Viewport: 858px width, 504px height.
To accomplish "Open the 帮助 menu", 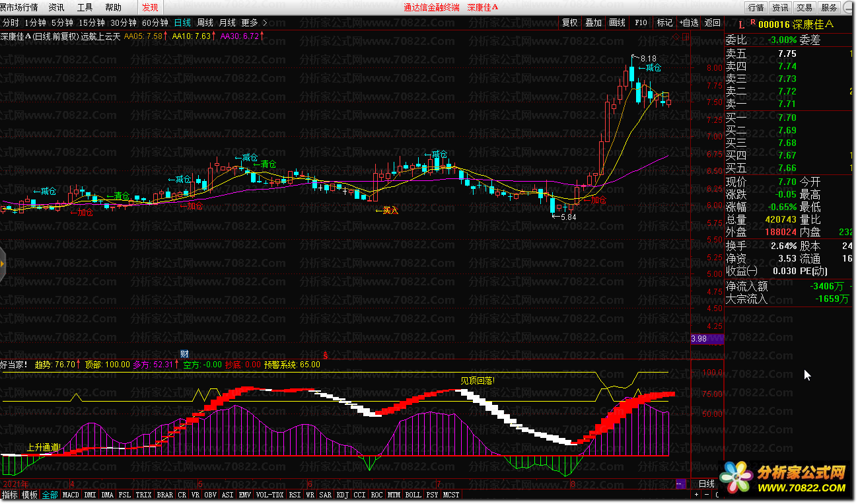I will point(114,7).
